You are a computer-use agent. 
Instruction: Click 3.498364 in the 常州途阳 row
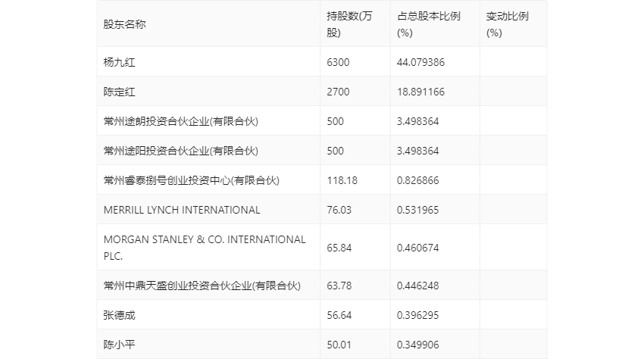coord(417,151)
